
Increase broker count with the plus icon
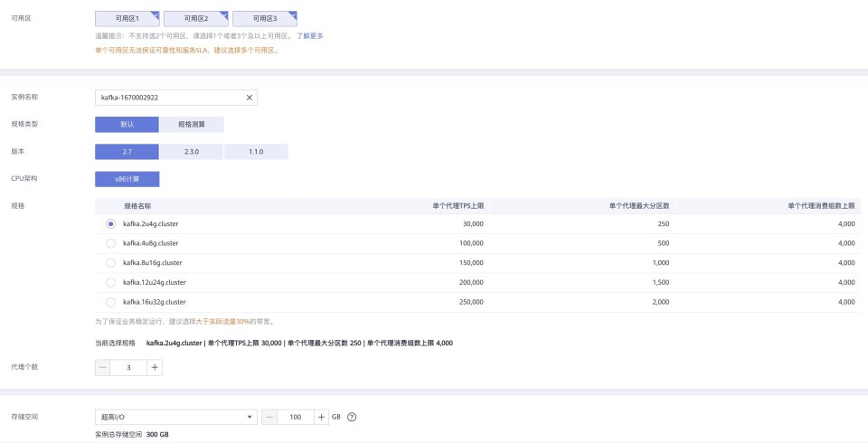click(x=155, y=367)
